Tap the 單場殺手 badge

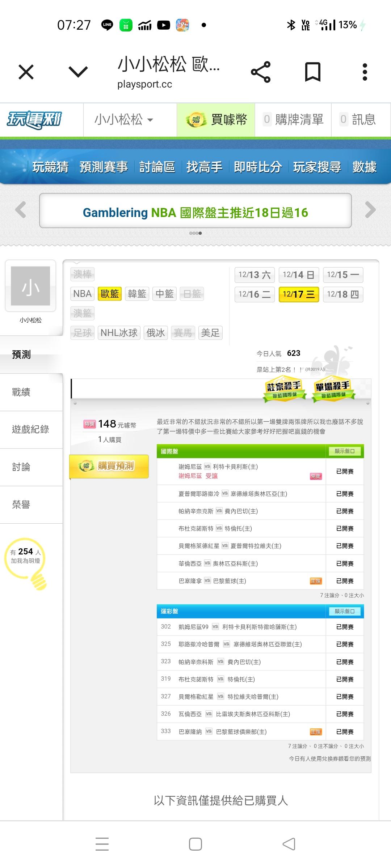click(333, 390)
